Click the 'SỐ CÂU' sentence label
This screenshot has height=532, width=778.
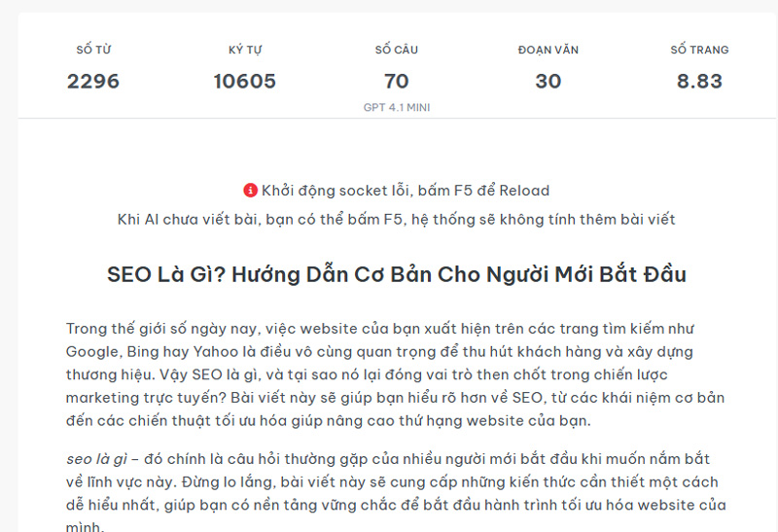[397, 50]
